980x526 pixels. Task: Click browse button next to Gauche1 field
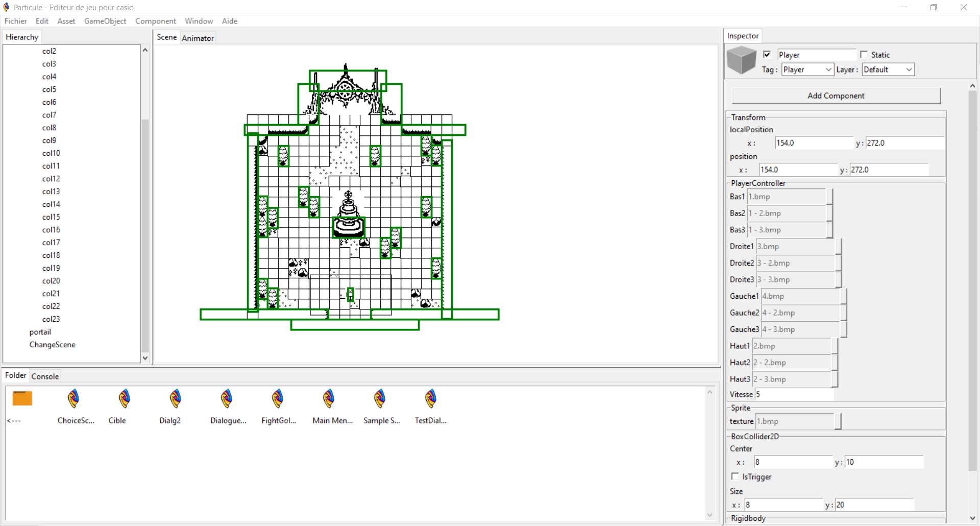(x=844, y=296)
